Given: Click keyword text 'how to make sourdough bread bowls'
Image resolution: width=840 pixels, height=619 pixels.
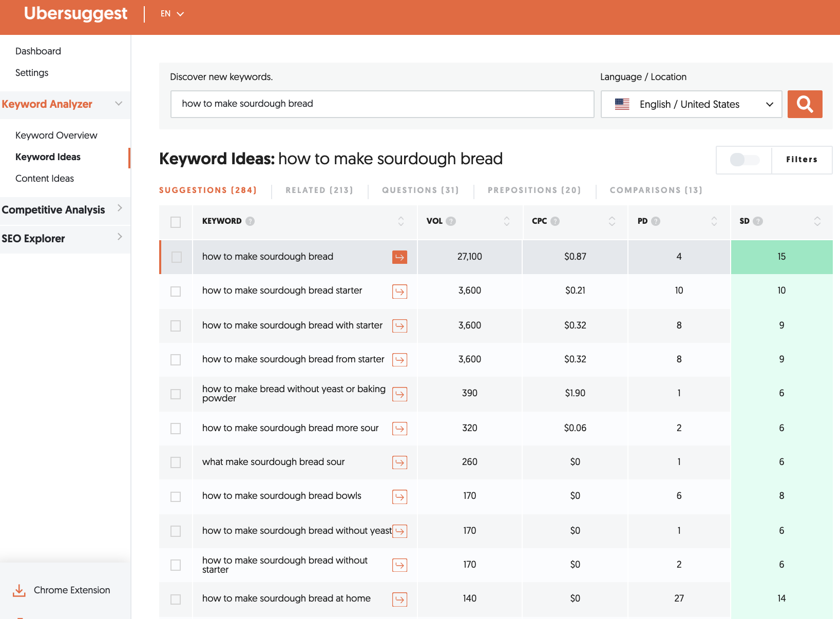Looking at the screenshot, I should click(x=282, y=496).
